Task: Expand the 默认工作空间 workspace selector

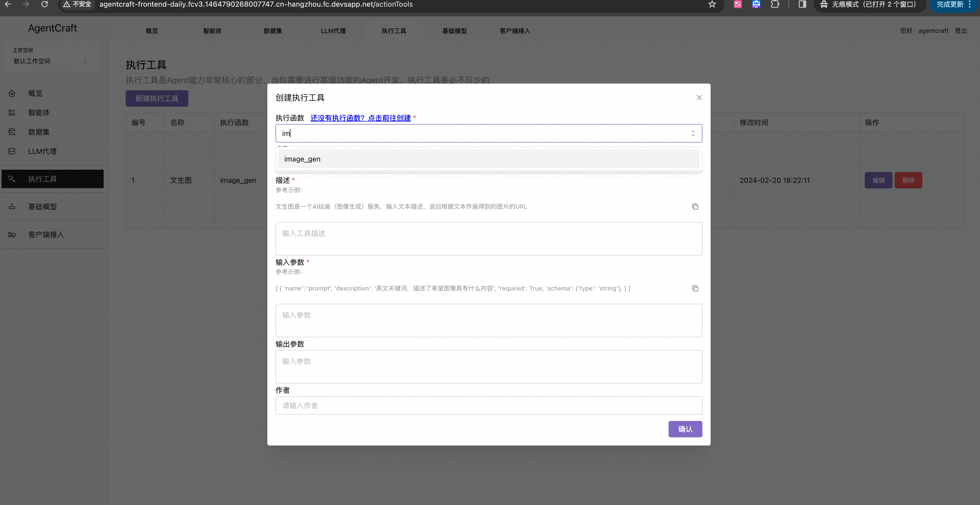Action: tap(50, 61)
